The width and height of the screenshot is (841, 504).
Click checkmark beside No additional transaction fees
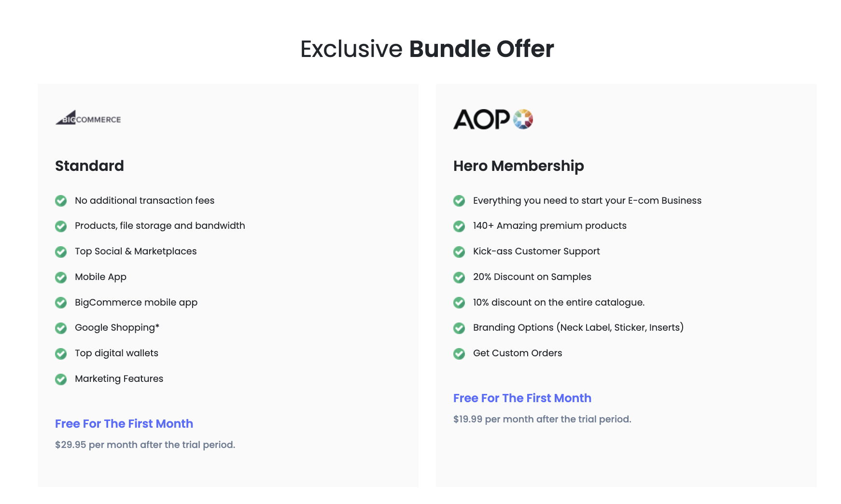point(61,201)
